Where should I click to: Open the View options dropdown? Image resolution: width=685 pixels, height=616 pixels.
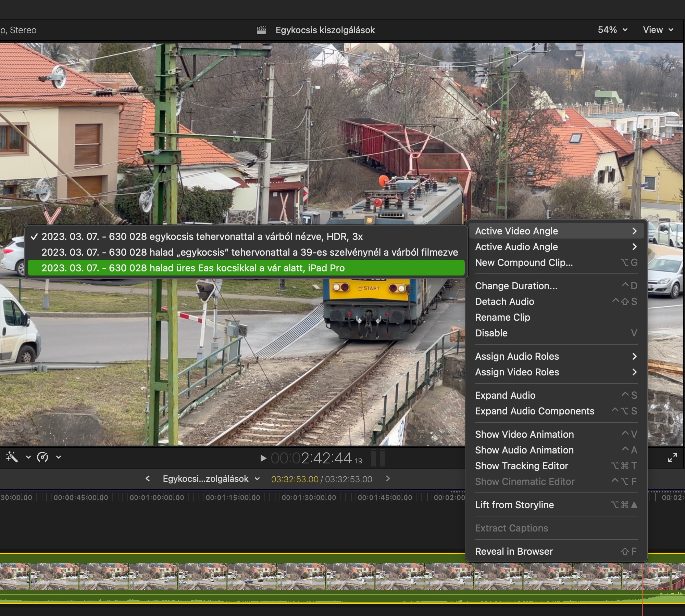658,30
